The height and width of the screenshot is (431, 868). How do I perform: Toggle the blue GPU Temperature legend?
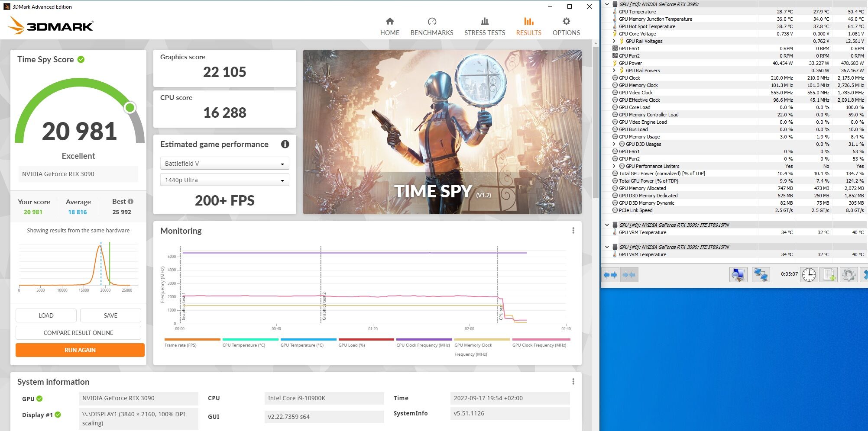(x=308, y=343)
